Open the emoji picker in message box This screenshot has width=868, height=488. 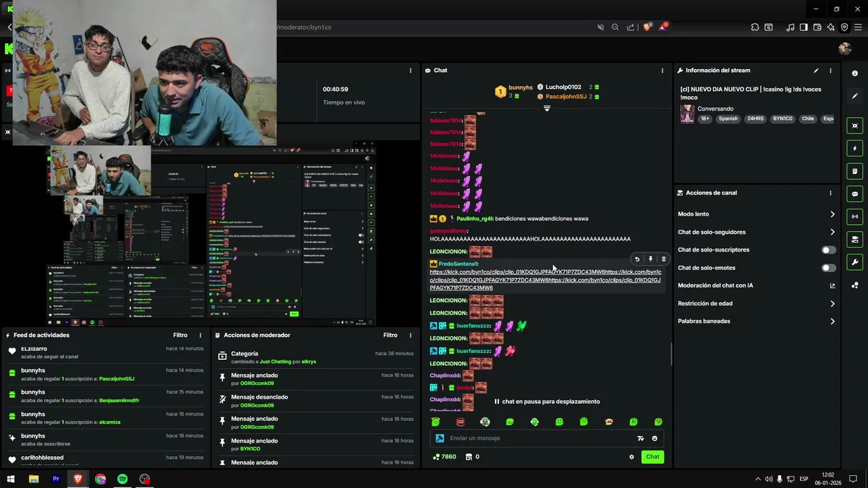coord(654,439)
